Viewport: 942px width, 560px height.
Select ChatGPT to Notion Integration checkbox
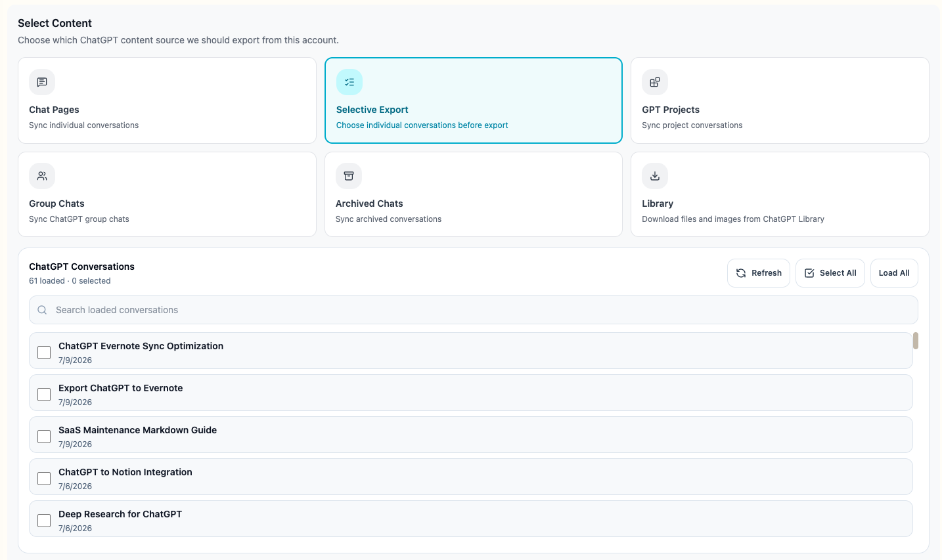point(44,479)
